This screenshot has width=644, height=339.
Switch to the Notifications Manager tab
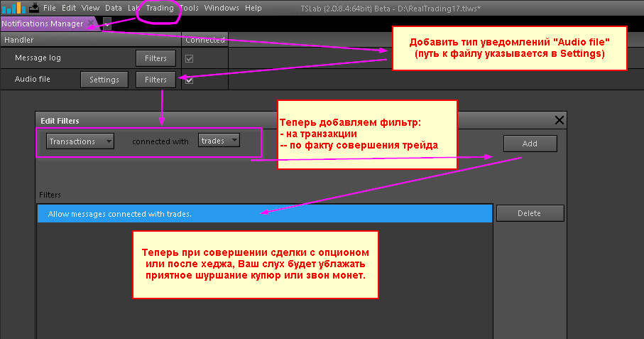[x=43, y=23]
